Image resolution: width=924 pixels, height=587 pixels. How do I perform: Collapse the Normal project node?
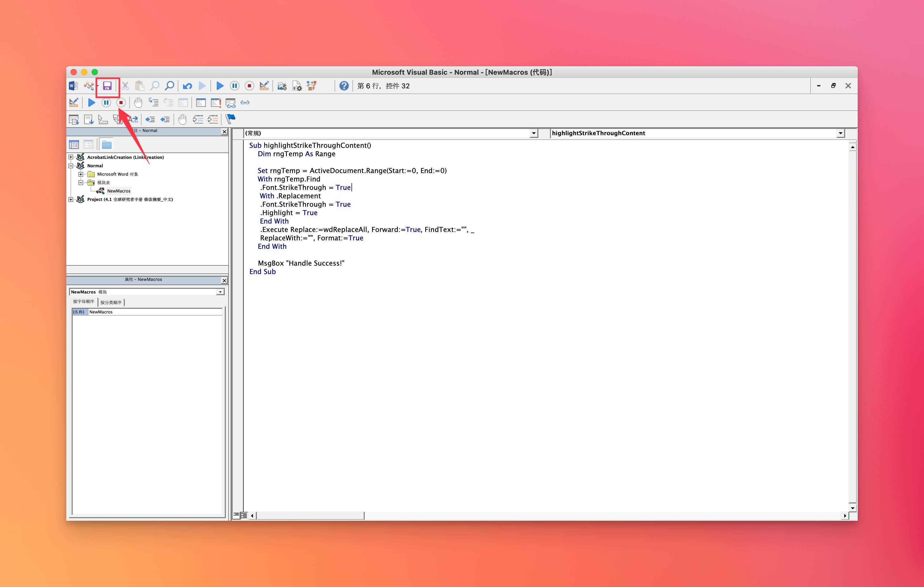pyautogui.click(x=71, y=166)
